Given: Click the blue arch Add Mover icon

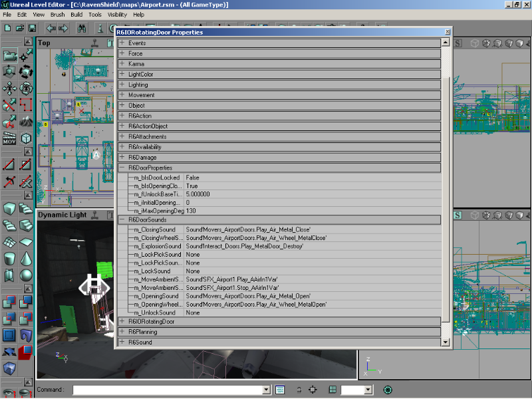Looking at the screenshot, I should [x=26, y=335].
